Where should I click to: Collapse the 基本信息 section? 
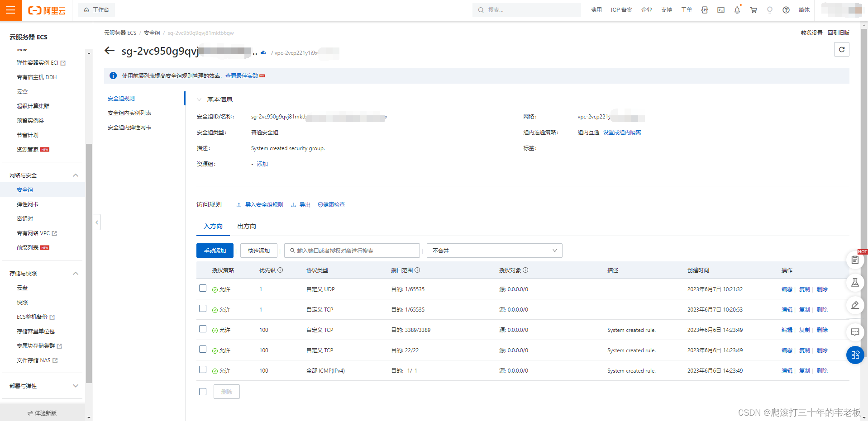199,99
